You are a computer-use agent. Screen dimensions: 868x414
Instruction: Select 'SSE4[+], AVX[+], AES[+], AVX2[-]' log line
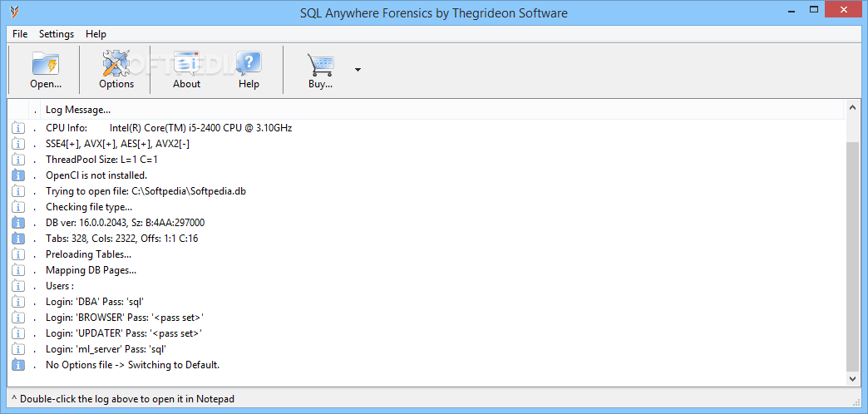(118, 144)
